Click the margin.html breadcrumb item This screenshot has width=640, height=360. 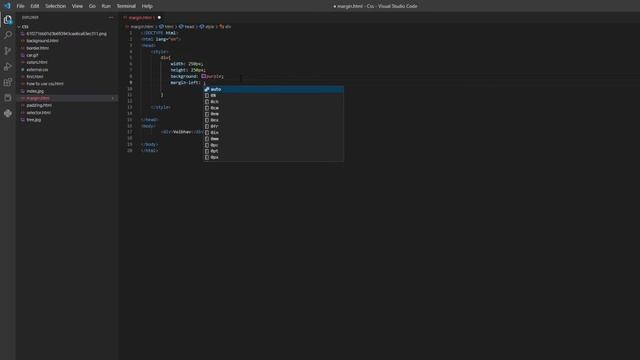[141, 27]
